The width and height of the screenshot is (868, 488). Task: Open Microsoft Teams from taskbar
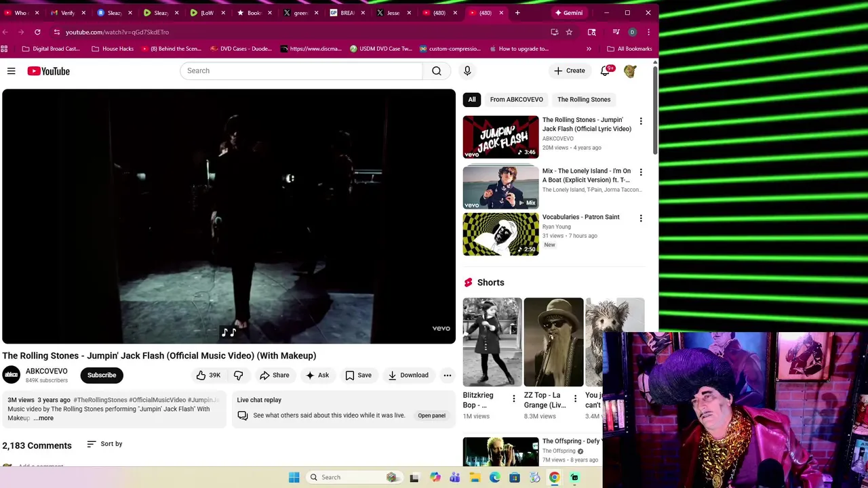coord(455,477)
